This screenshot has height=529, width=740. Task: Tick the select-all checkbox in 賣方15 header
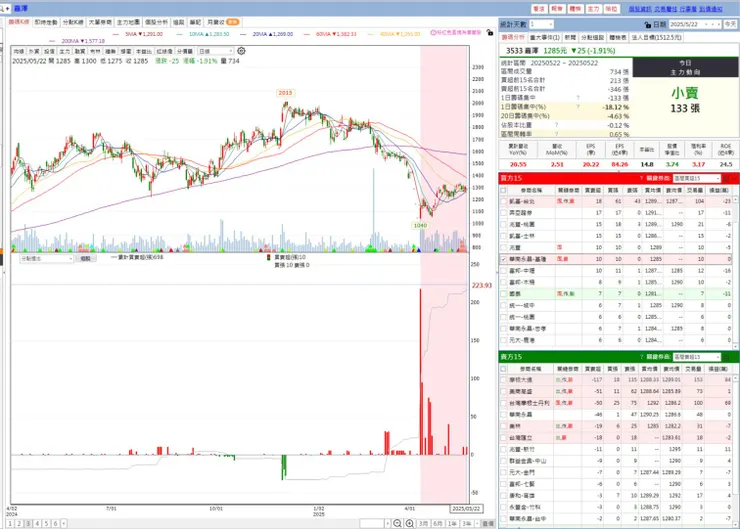pos(503,369)
